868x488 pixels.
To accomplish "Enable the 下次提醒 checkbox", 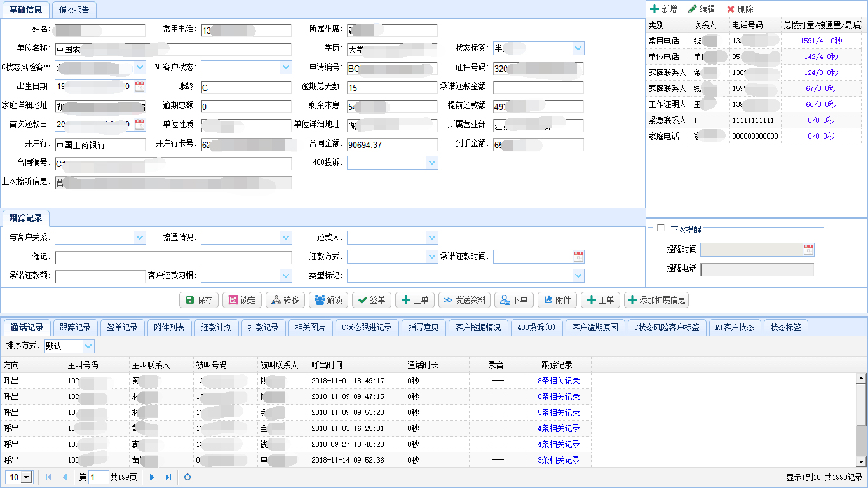I will coord(661,228).
